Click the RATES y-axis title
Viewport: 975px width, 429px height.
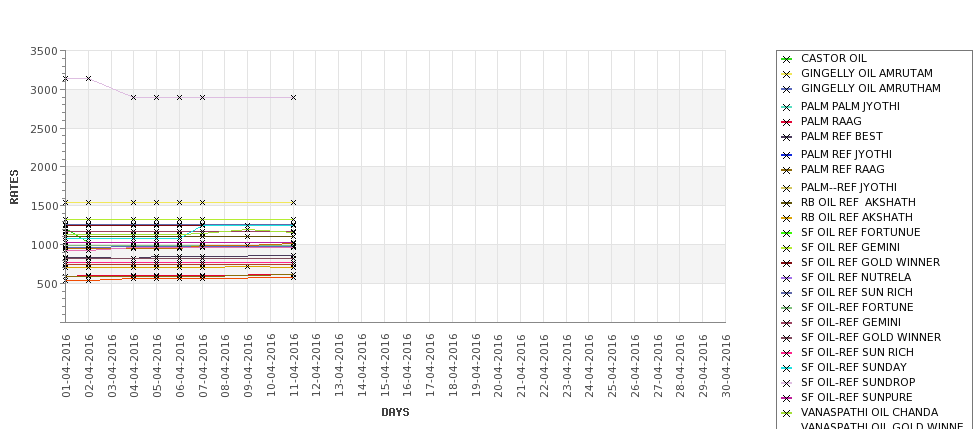[x=14, y=187]
